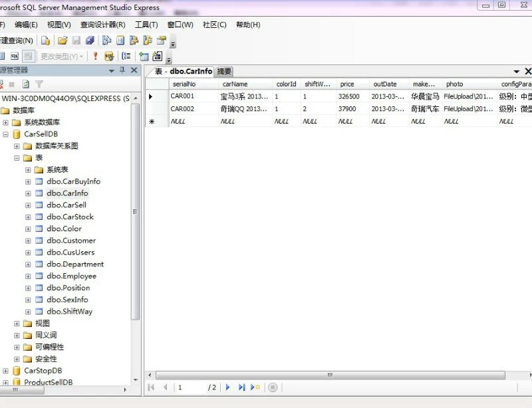Go to the first record
Image resolution: width=532 pixels, height=408 pixels.
point(152,387)
